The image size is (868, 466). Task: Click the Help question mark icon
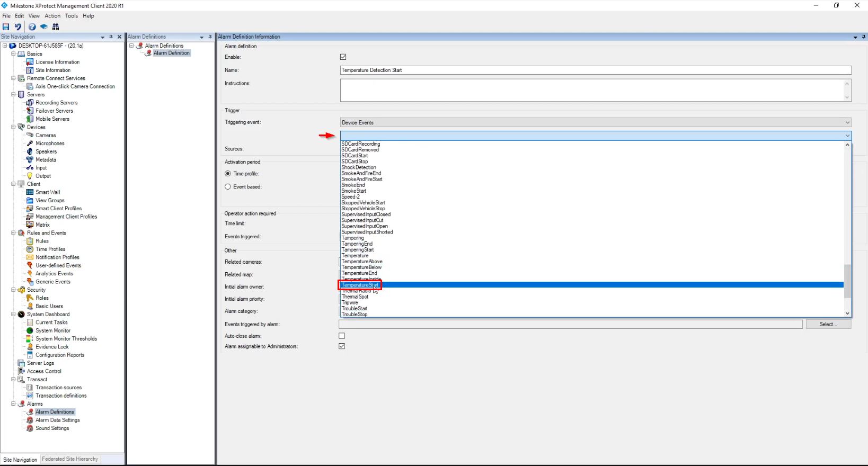tap(32, 27)
